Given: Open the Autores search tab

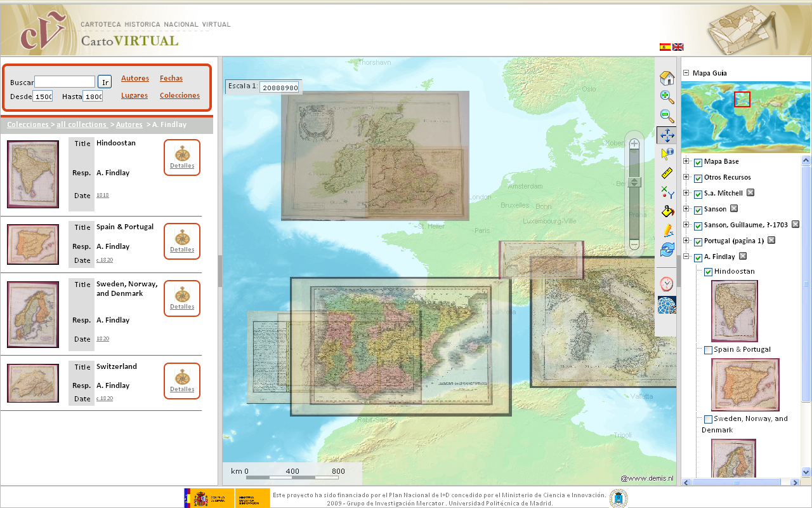Looking at the screenshot, I should point(135,78).
